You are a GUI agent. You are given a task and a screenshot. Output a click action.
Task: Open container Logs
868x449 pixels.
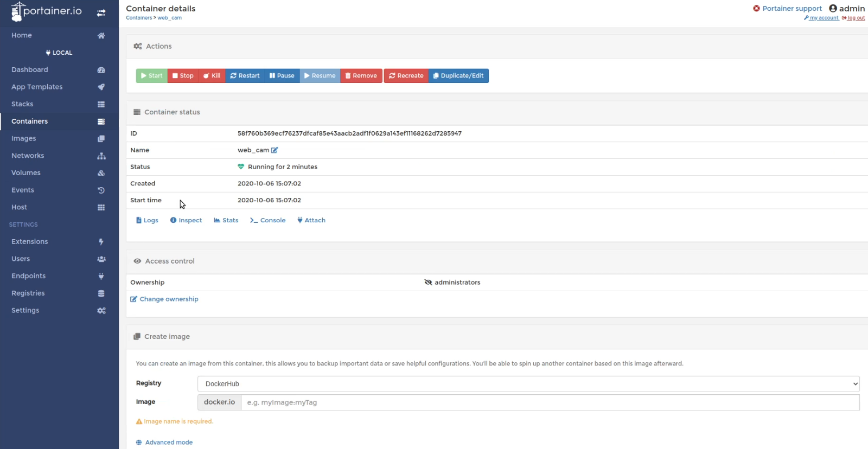tap(147, 220)
